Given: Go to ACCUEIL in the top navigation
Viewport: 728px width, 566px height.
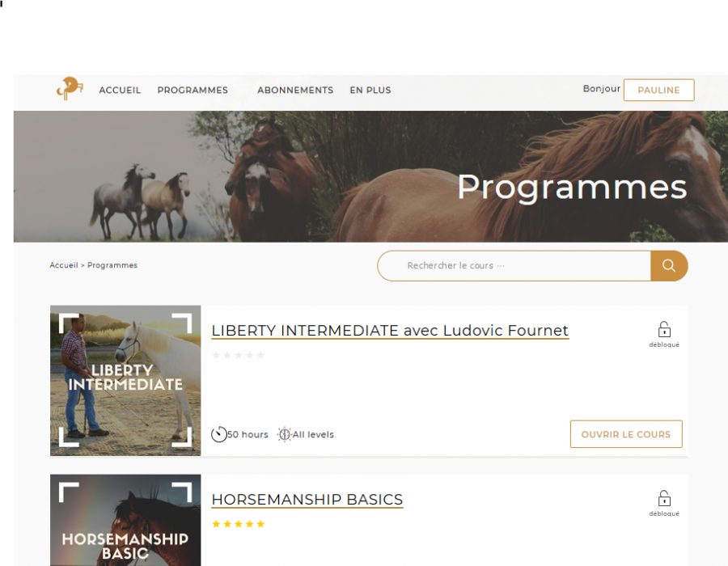Looking at the screenshot, I should pos(120,91).
